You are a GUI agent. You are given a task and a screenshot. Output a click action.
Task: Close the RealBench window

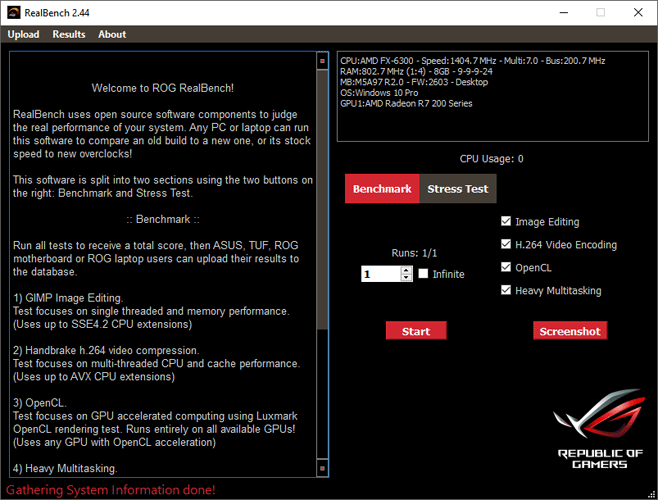(638, 13)
